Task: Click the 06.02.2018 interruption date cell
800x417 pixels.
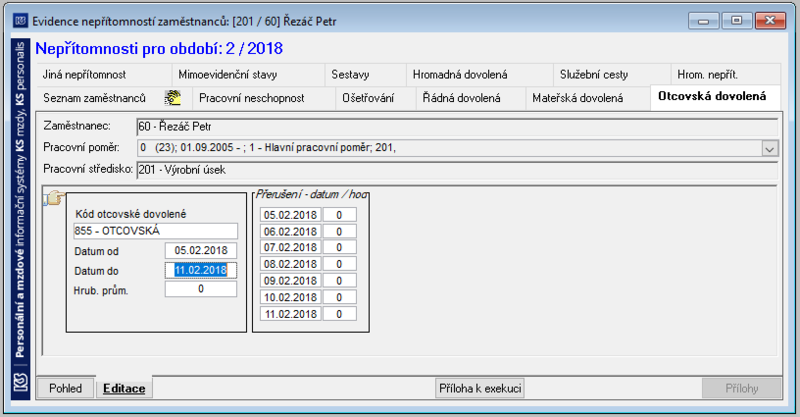Action: tap(290, 232)
